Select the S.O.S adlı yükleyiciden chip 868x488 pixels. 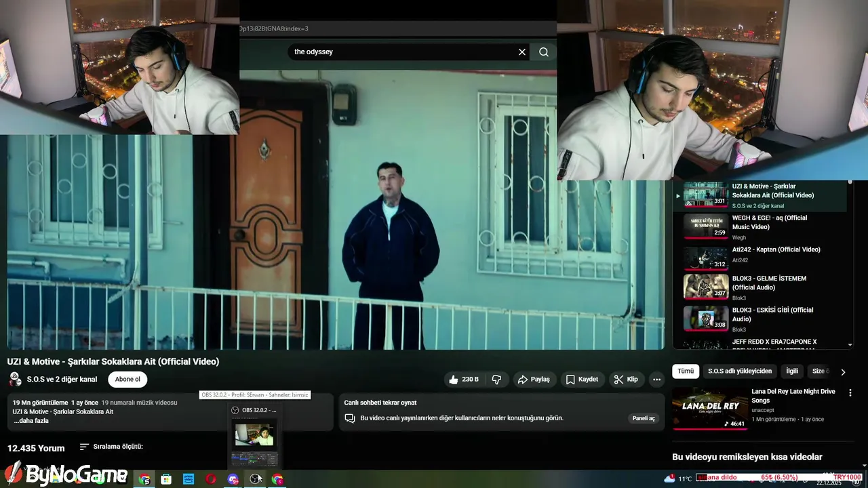[740, 371]
